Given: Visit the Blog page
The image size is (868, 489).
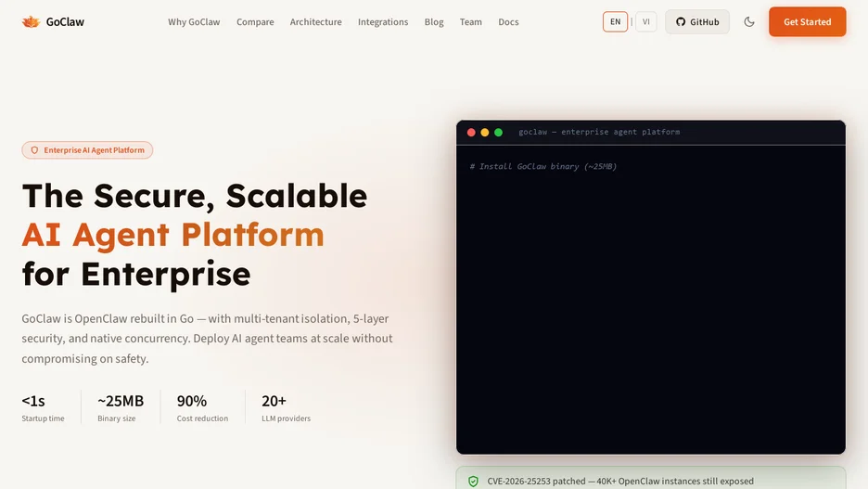Looking at the screenshot, I should click(x=434, y=22).
